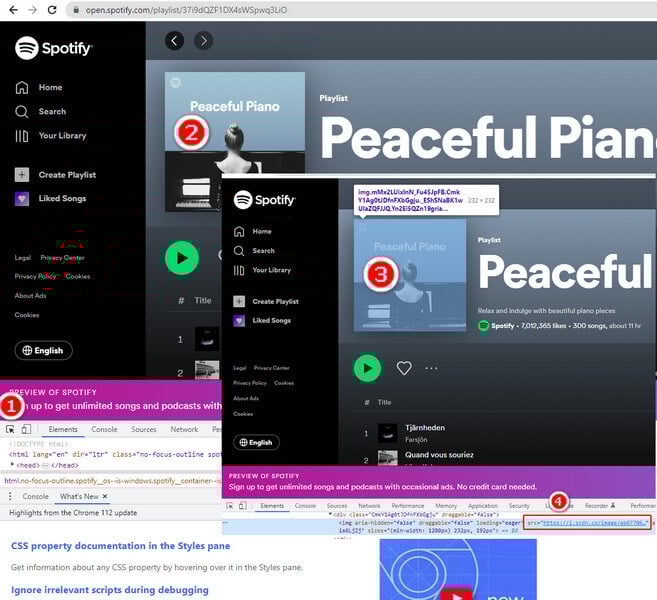Open more options three-dot menu

431,368
